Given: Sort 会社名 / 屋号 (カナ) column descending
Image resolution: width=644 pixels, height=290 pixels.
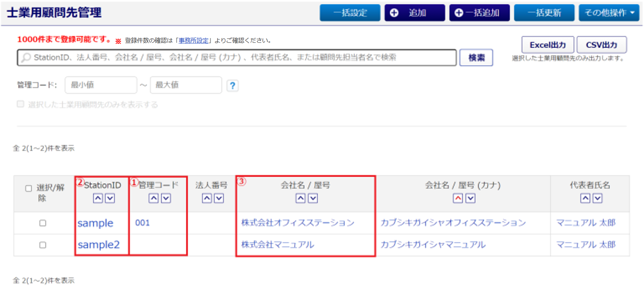Looking at the screenshot, I should pos(470,198).
